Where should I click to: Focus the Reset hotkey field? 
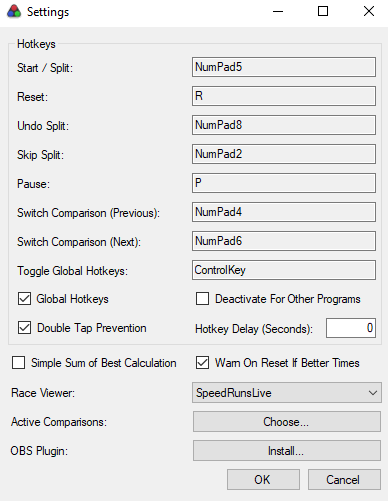pos(284,96)
